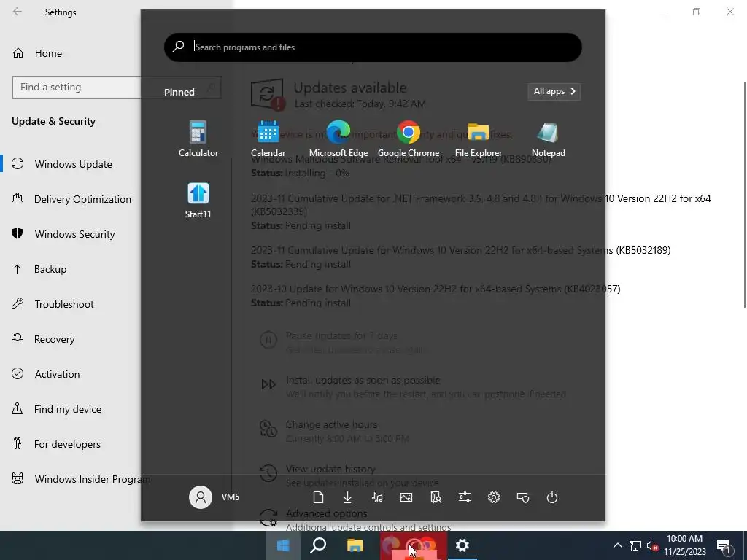Launch Google Chrome from pinned apps
Viewport: 747px width, 560px height.
pos(409,139)
